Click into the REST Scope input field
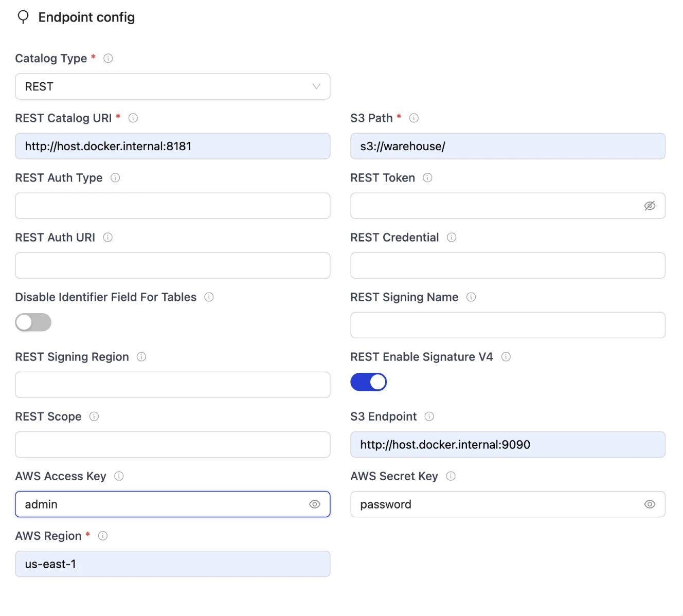 pos(172,444)
